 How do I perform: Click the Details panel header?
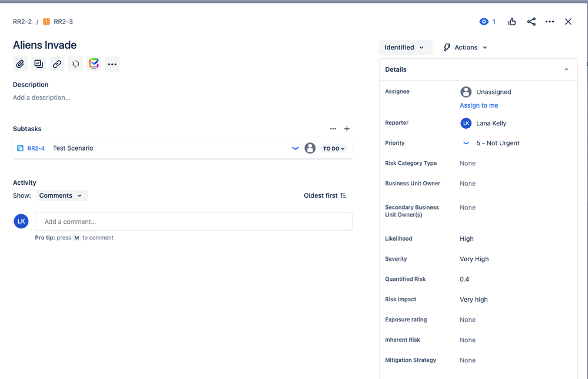point(478,69)
